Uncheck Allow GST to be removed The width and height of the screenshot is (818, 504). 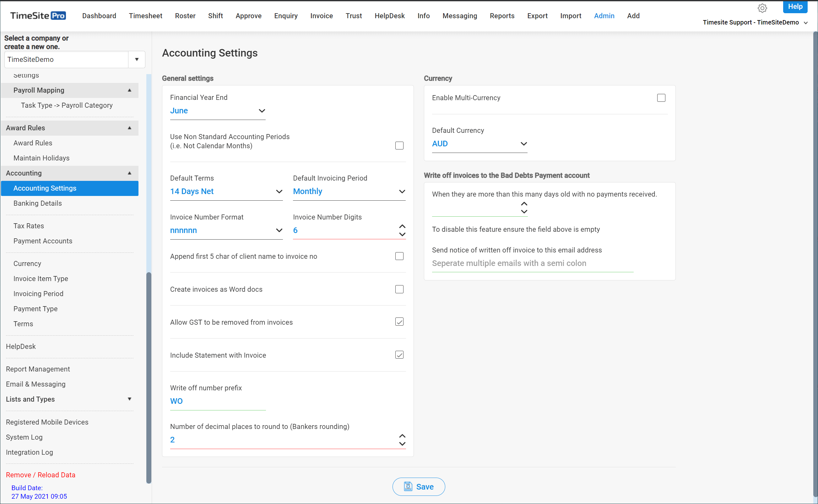pyautogui.click(x=399, y=322)
